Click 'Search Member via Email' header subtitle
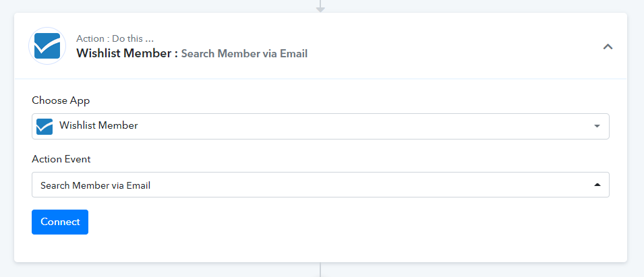Viewport: 644px width, 277px height. [244, 53]
